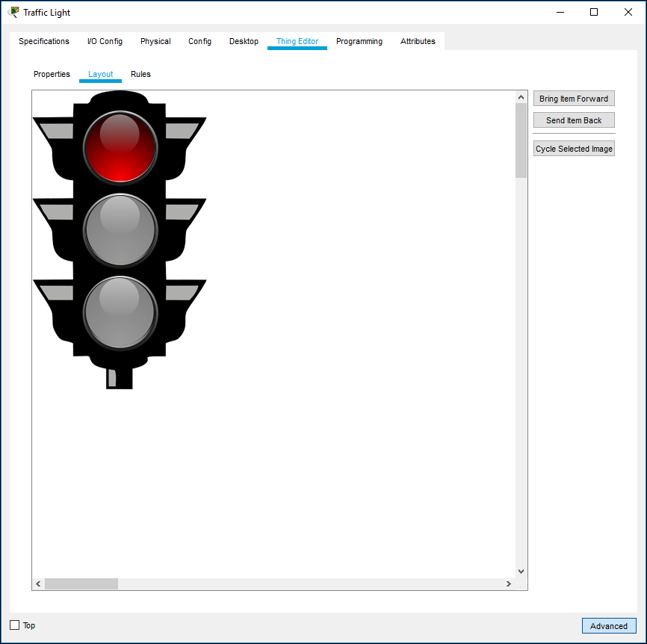Click the Advanced button
Viewport: 647px width, 644px height.
609,626
